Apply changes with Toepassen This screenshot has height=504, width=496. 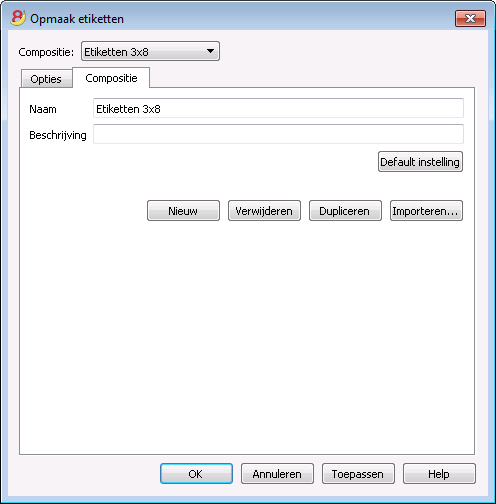point(358,473)
